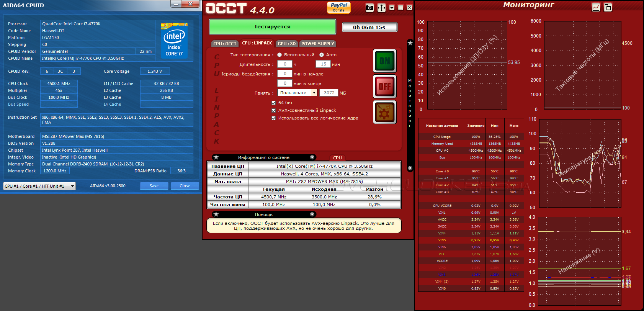Open OCCT settings via the gear icon
This screenshot has height=311, width=644.
(385, 112)
